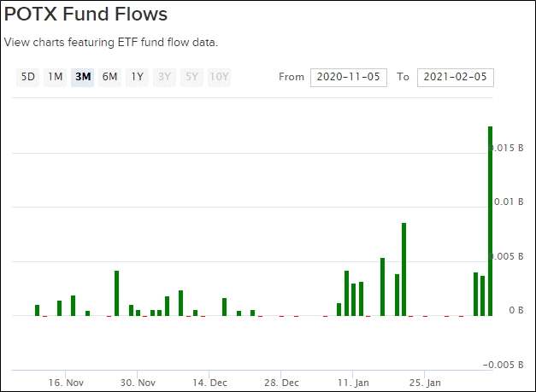
Task: Click the disabled 3Y range button
Action: point(164,77)
